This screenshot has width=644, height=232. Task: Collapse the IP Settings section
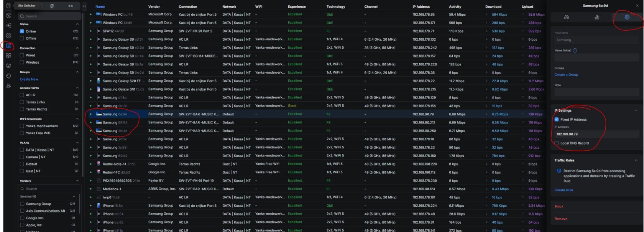[636, 110]
